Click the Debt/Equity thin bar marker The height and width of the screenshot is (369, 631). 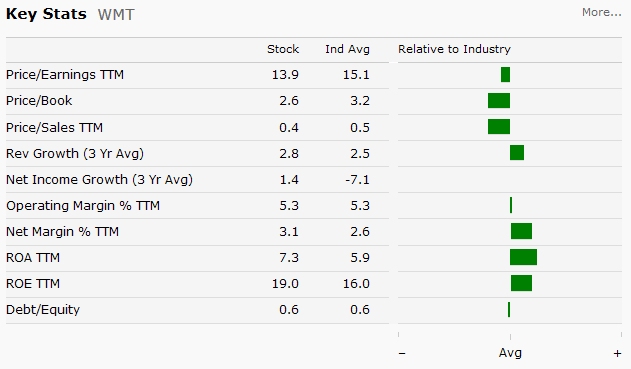pos(509,309)
